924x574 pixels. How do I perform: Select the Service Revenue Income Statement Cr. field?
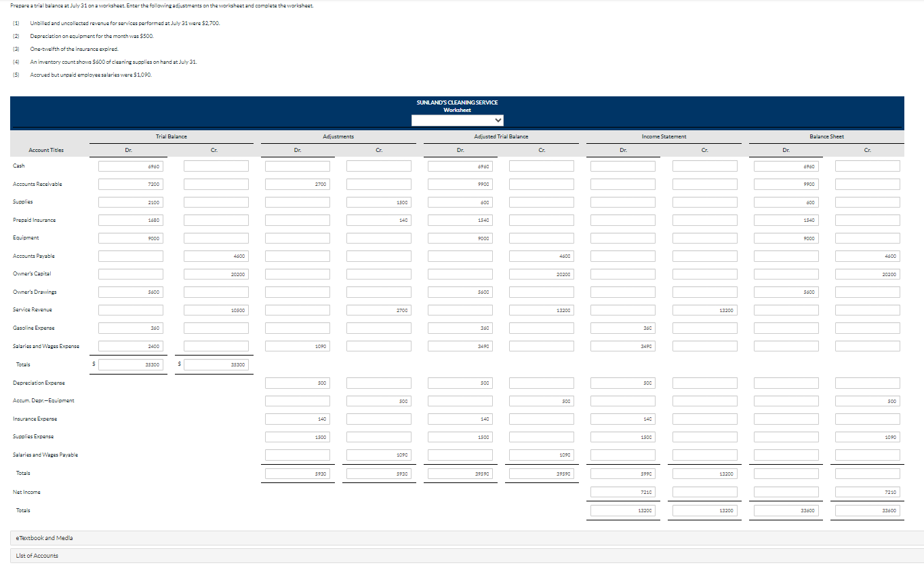click(704, 309)
